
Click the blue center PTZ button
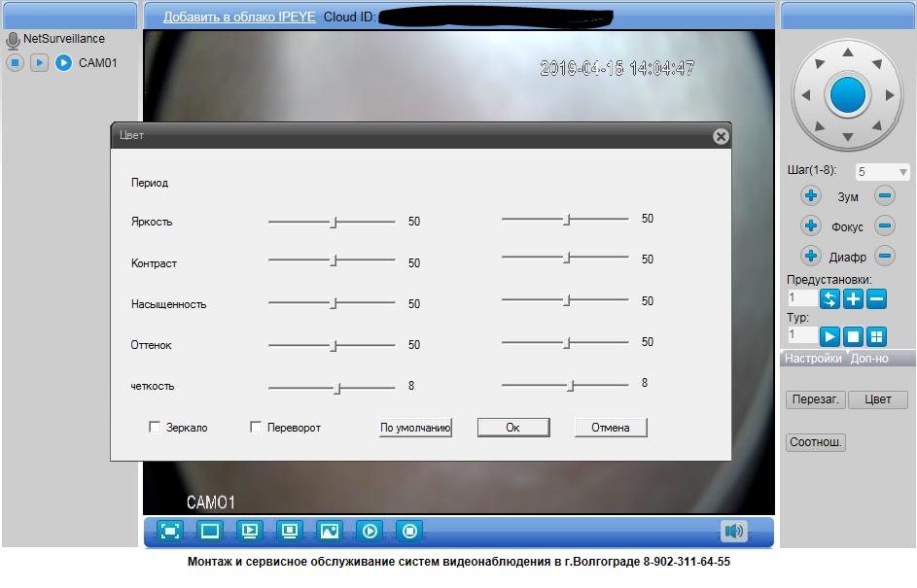pyautogui.click(x=846, y=95)
